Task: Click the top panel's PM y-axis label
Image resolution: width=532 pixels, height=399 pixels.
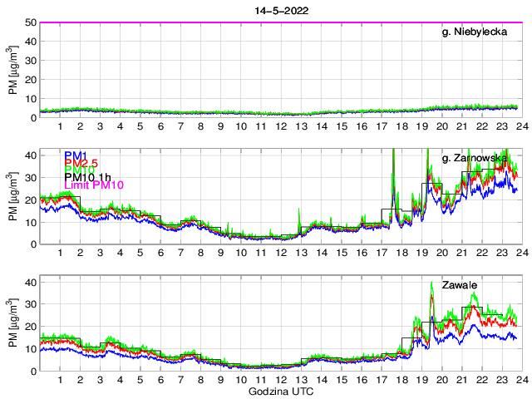Action: coord(15,71)
